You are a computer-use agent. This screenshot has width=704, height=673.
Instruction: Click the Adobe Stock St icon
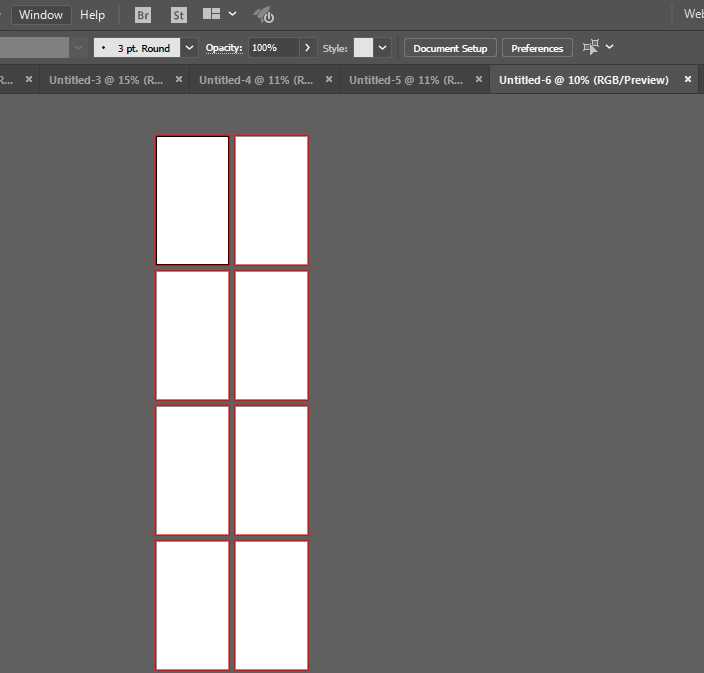coord(179,15)
